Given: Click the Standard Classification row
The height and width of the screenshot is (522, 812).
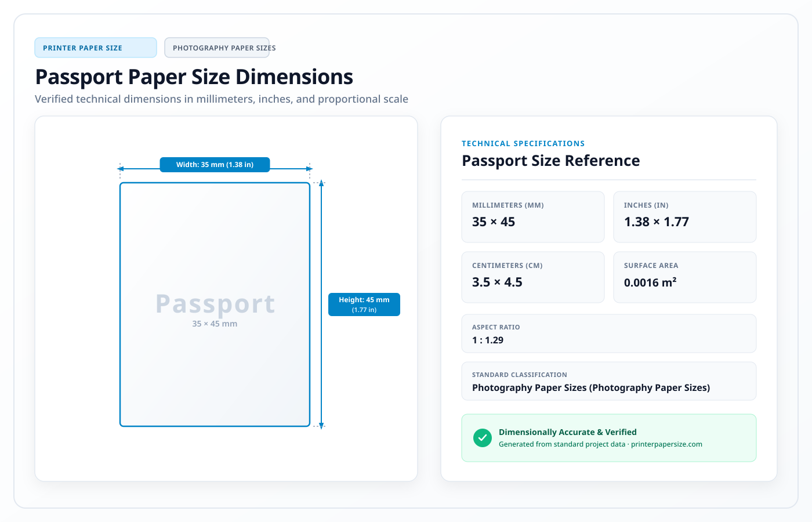Looking at the screenshot, I should [x=609, y=381].
